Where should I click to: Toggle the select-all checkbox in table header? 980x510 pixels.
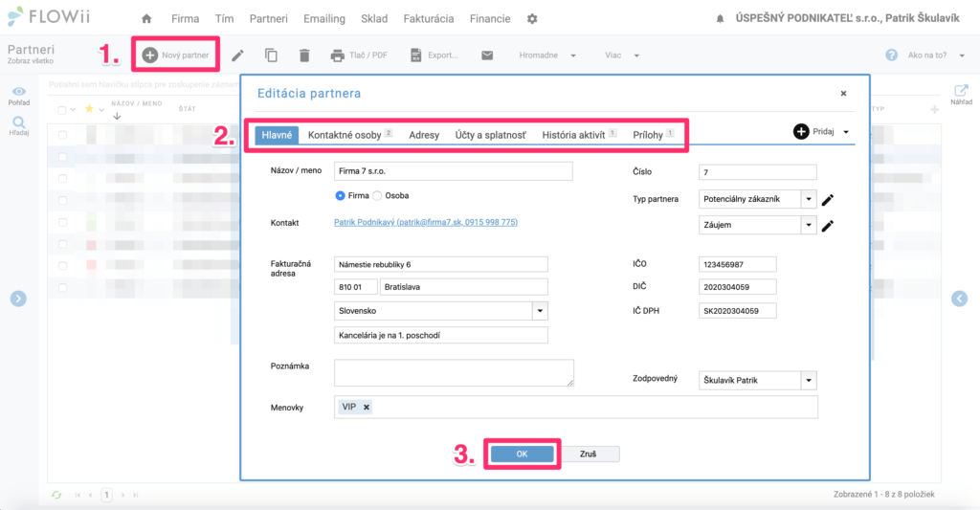point(62,110)
